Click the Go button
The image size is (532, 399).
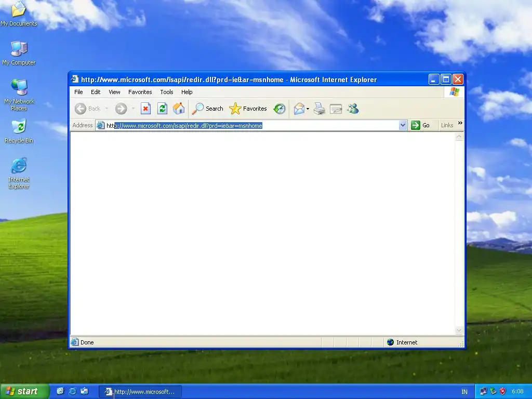[x=420, y=125]
